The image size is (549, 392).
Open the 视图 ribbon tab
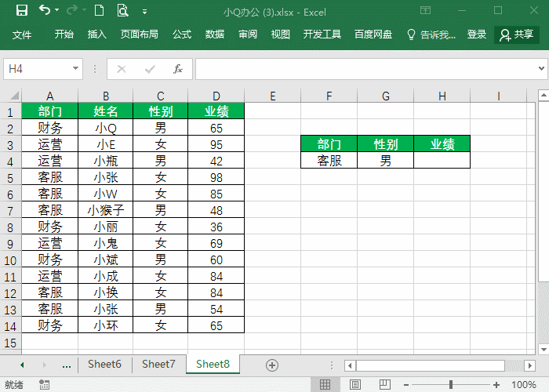click(281, 34)
